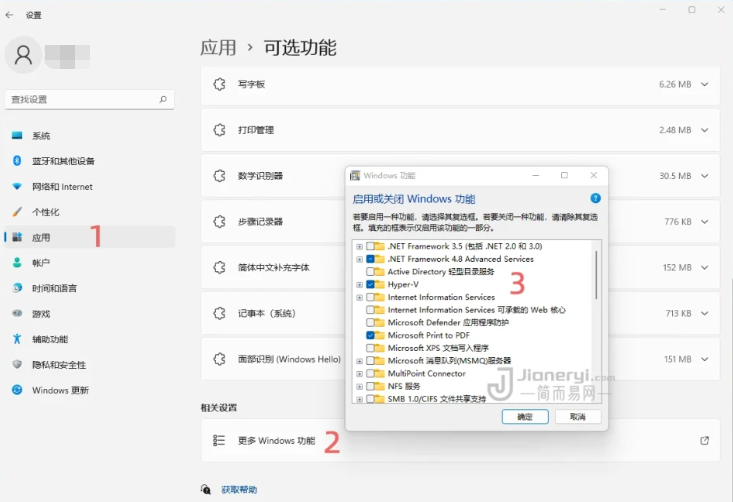Click the Microsoft 消息队列(MSMQ)服务器 folder icon
Screen dimensions: 733x502
click(x=379, y=361)
